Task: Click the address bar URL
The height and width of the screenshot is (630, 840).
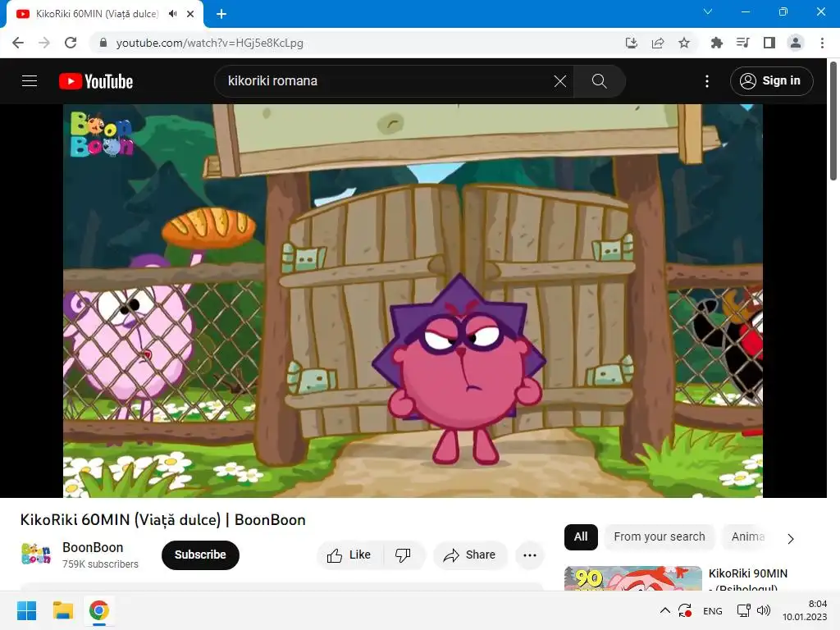Action: point(209,43)
